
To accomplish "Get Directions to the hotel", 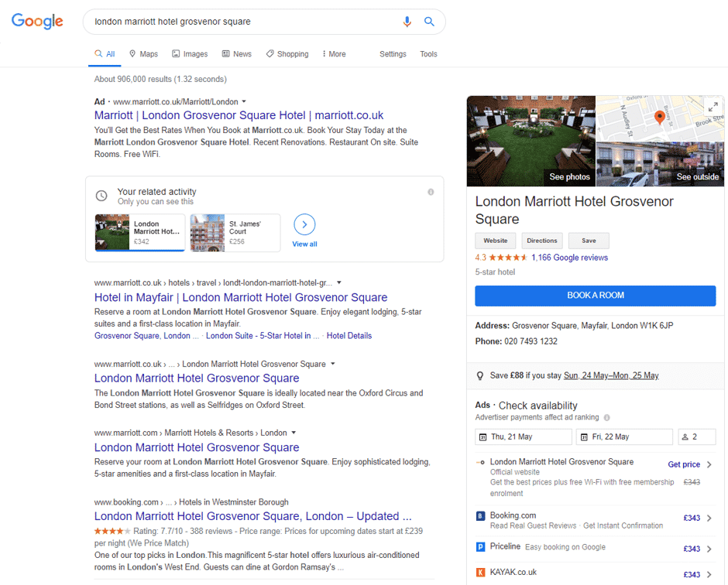I will click(542, 241).
